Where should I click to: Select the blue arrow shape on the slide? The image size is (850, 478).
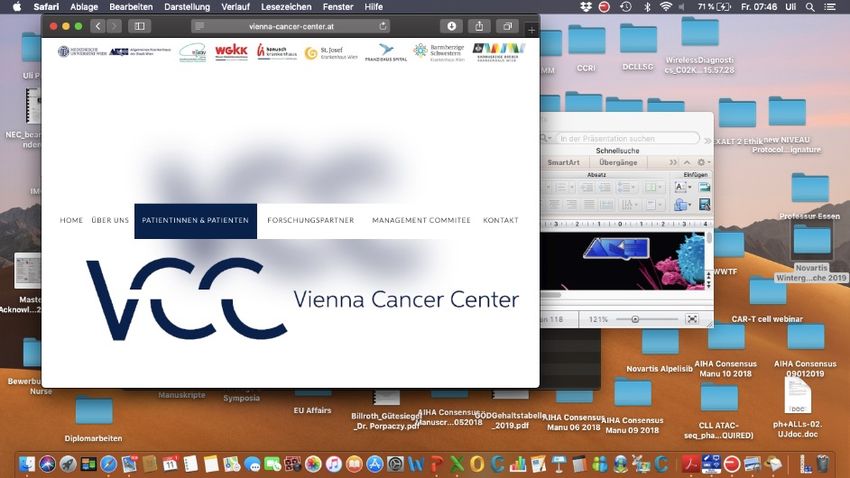616,248
